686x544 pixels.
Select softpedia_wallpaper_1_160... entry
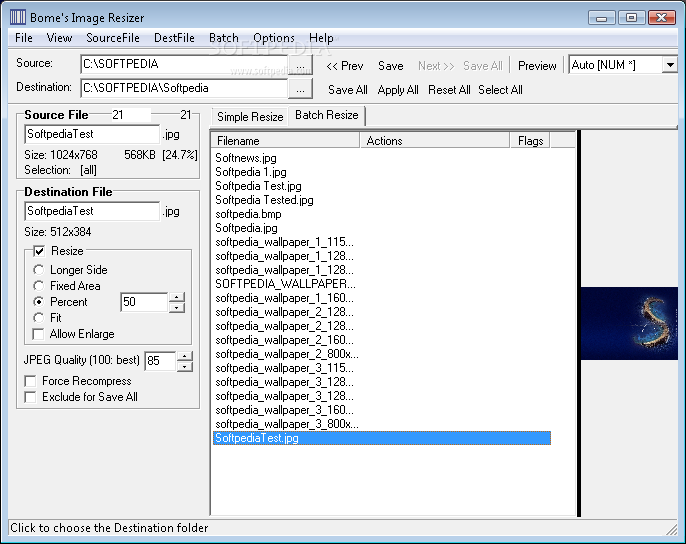coord(285,298)
